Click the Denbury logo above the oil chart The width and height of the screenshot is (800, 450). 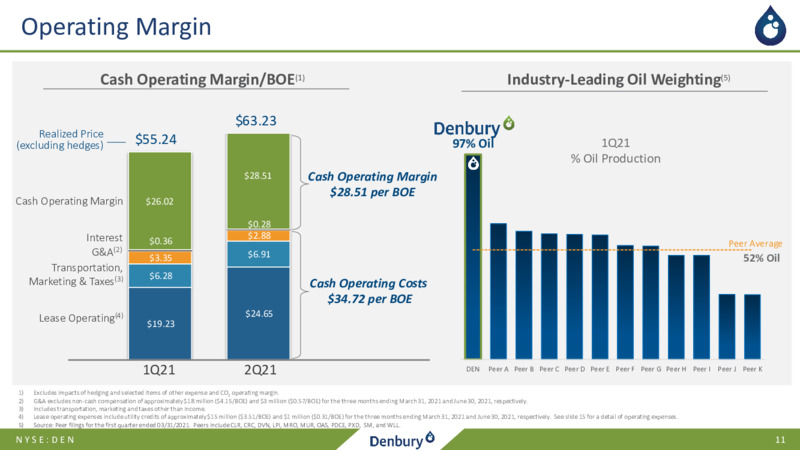coord(473,127)
